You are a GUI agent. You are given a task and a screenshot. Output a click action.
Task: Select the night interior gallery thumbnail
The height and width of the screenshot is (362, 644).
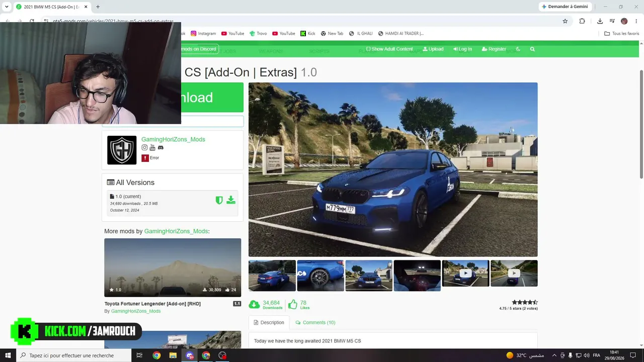tap(417, 276)
